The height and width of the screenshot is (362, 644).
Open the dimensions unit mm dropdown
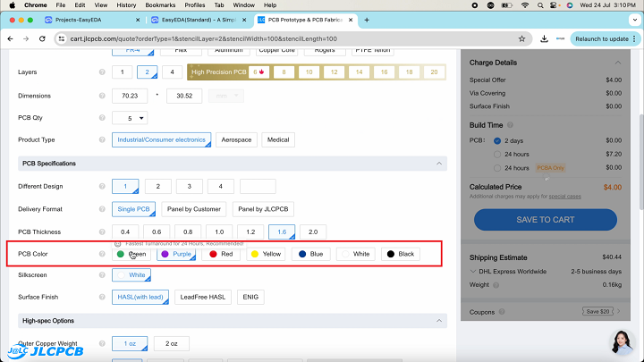point(226,96)
